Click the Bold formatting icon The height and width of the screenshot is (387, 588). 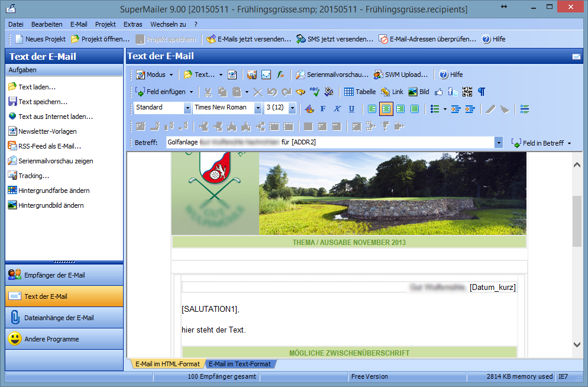point(323,109)
